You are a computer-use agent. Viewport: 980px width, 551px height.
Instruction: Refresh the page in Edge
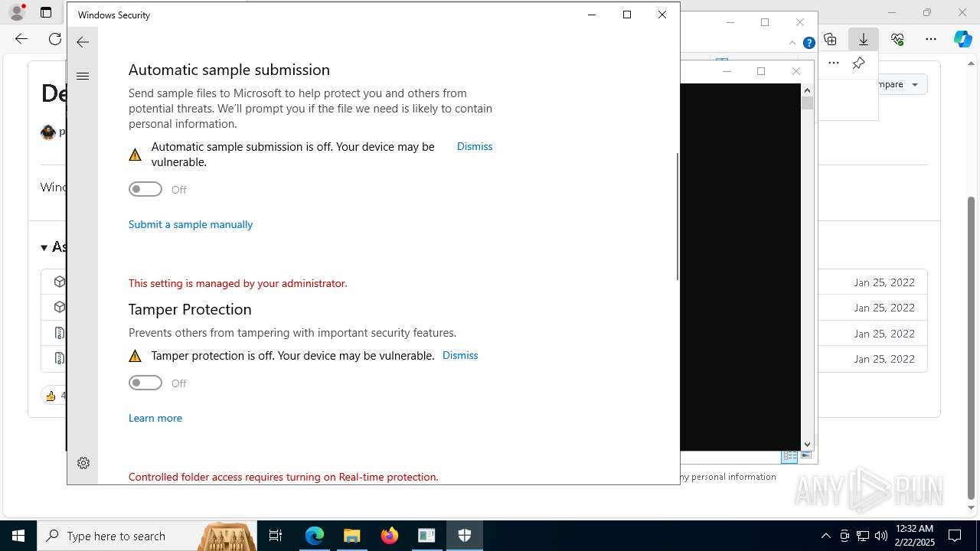[55, 39]
